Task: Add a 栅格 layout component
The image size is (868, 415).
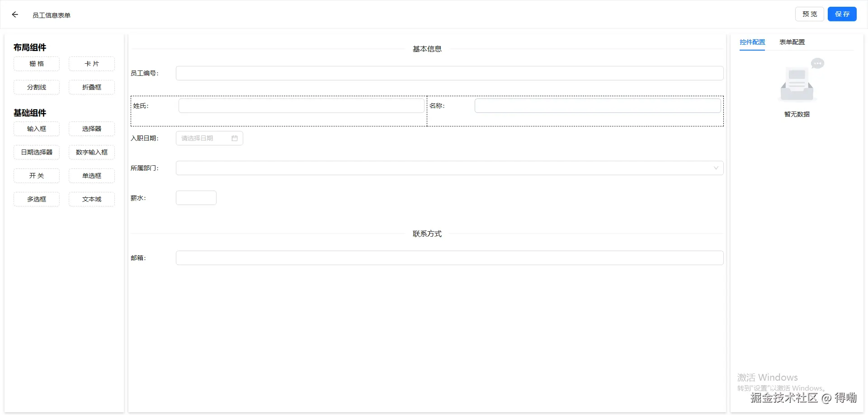Action: (x=37, y=64)
